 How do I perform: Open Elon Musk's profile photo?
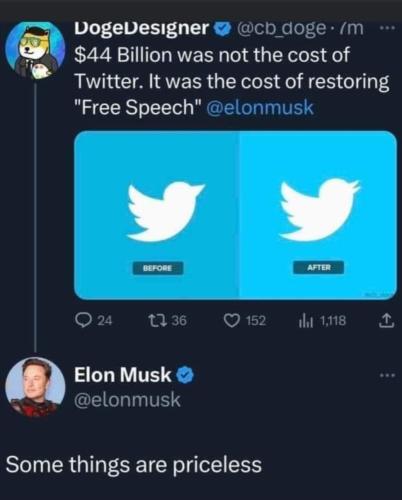click(35, 387)
